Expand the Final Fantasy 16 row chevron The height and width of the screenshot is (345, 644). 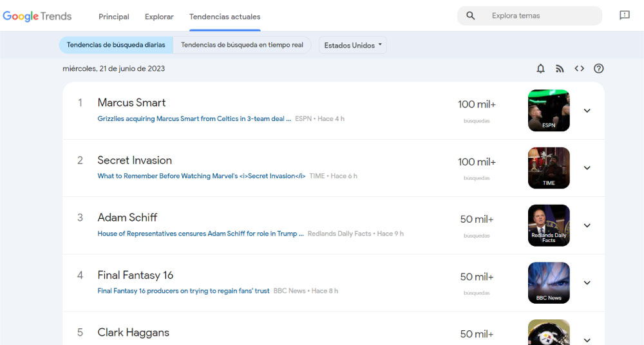[587, 283]
